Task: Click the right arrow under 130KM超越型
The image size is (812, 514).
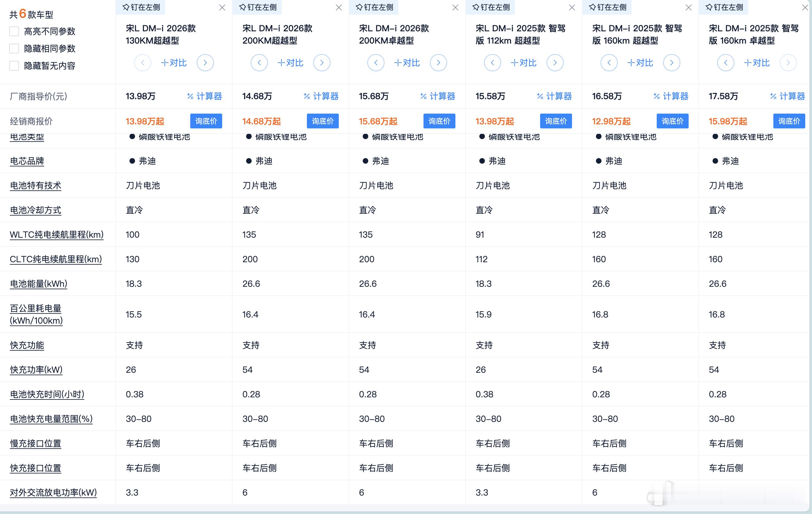Action: click(205, 63)
